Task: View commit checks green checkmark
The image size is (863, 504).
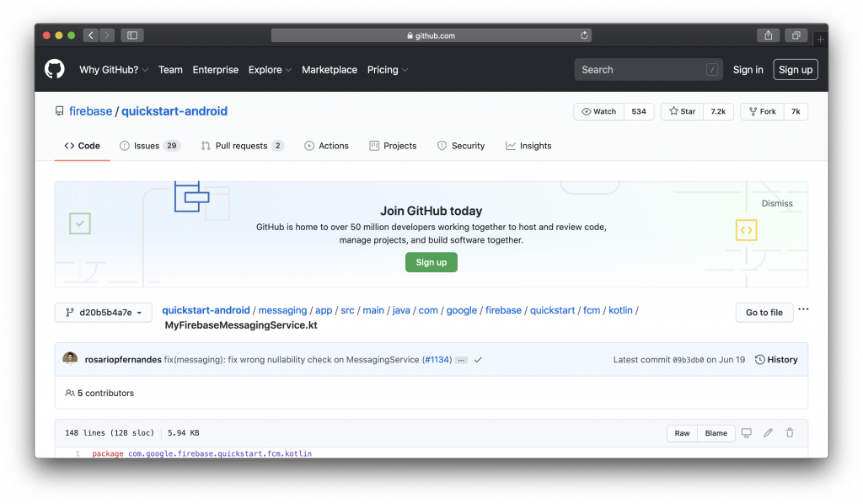Action: [478, 360]
